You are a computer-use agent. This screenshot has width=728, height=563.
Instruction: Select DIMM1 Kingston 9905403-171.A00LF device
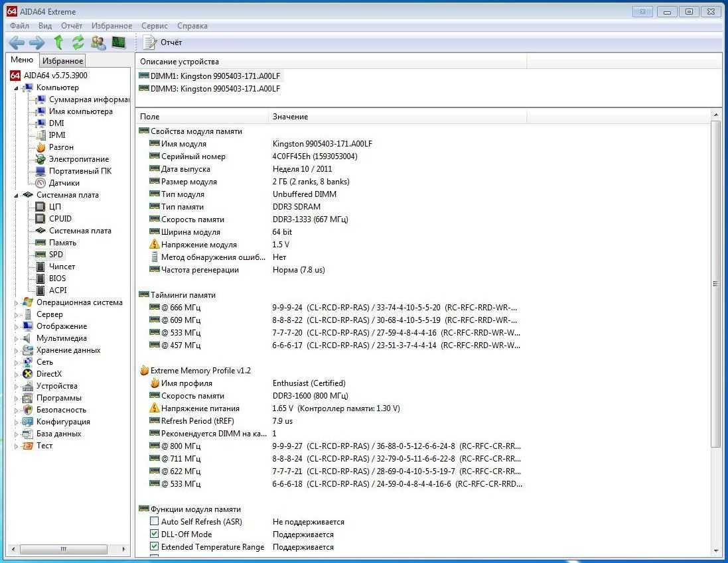210,76
